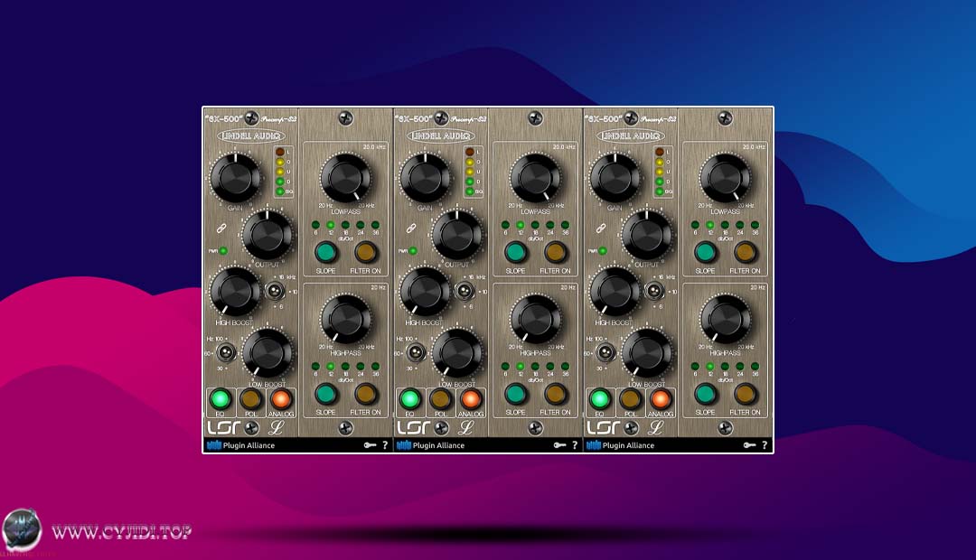Toggle the green EQ button in middle plugin

point(409,398)
